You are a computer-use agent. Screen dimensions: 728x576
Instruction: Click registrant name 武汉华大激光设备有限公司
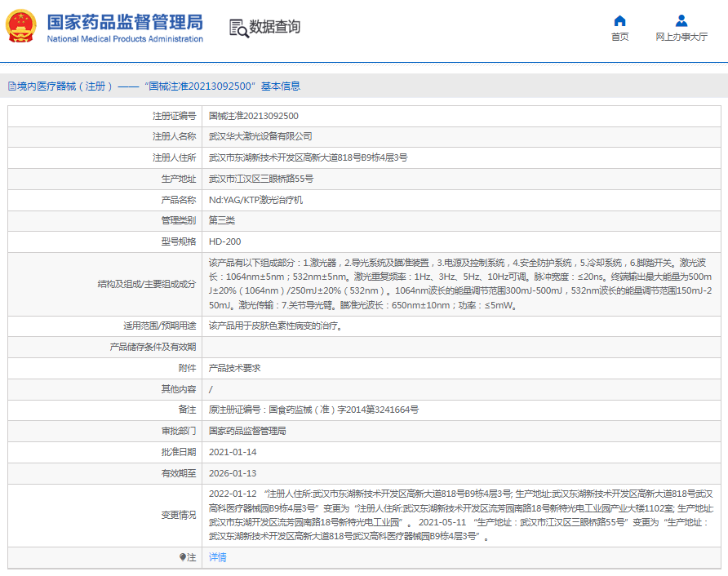coord(260,136)
